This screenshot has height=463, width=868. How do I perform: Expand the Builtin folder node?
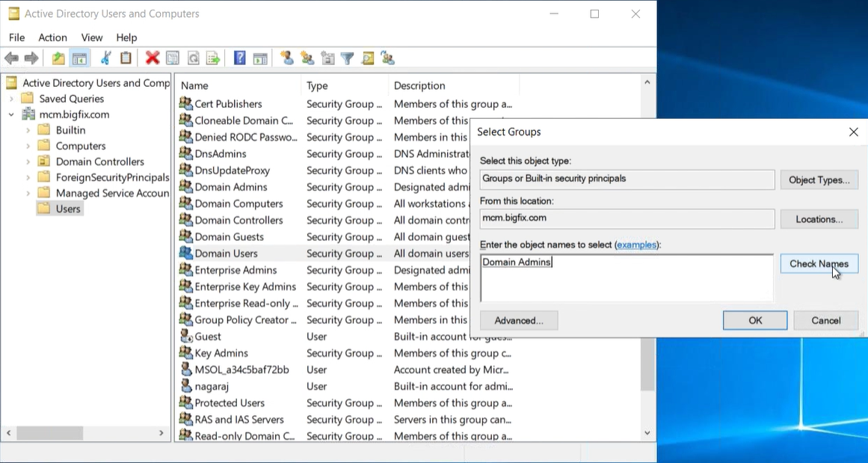28,130
